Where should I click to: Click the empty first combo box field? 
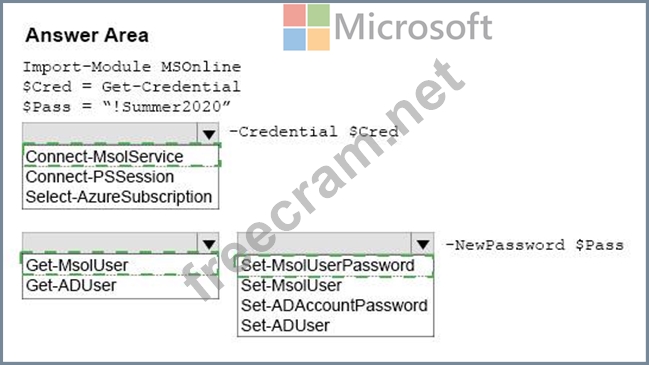tap(111, 133)
